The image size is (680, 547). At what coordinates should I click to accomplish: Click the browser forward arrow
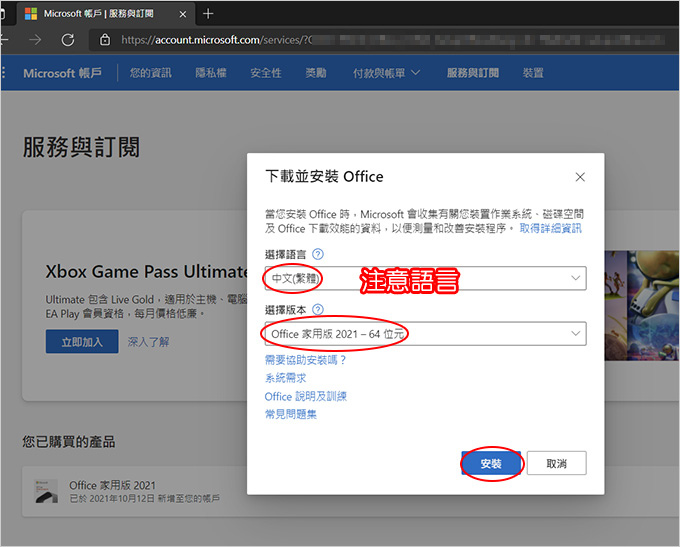point(35,40)
